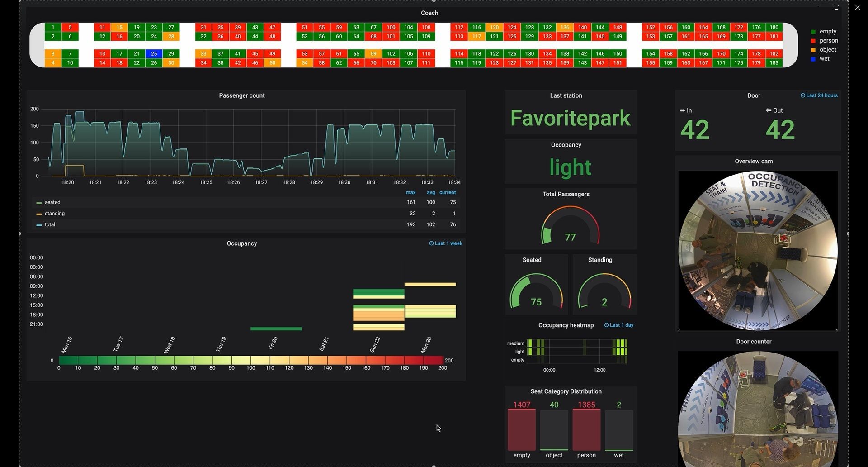Select seat 183 in the Coach map

[x=774, y=63]
